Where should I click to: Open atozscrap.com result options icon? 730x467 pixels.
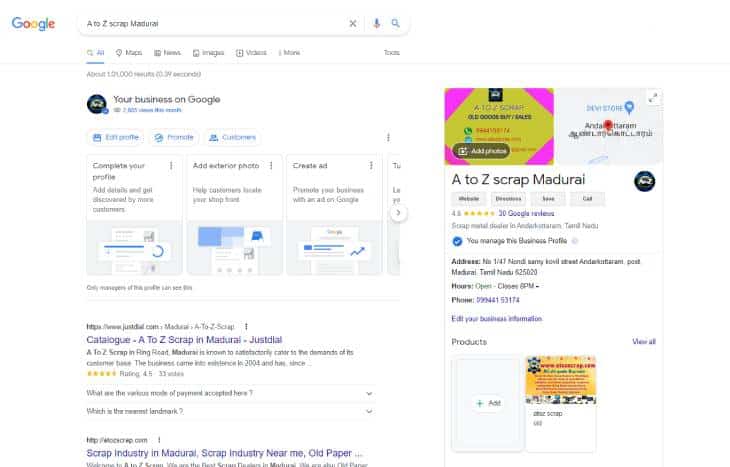(159, 440)
